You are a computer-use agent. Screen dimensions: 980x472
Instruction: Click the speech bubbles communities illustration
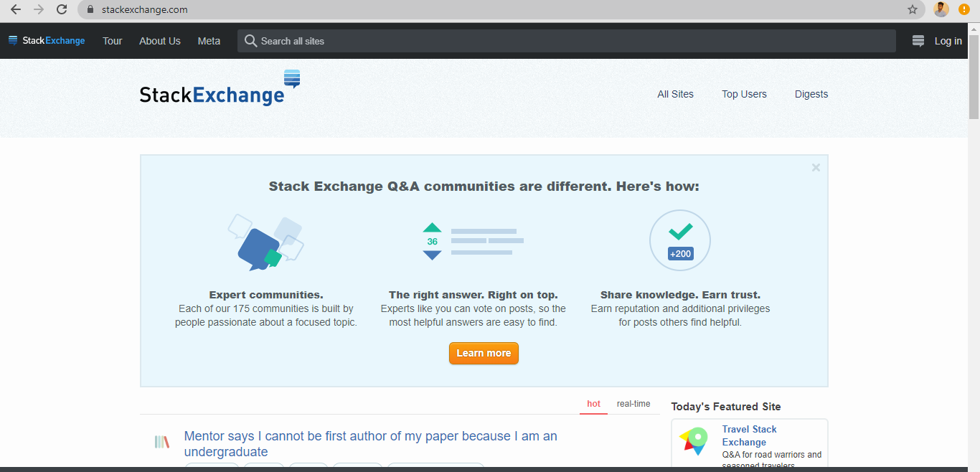pyautogui.click(x=265, y=242)
